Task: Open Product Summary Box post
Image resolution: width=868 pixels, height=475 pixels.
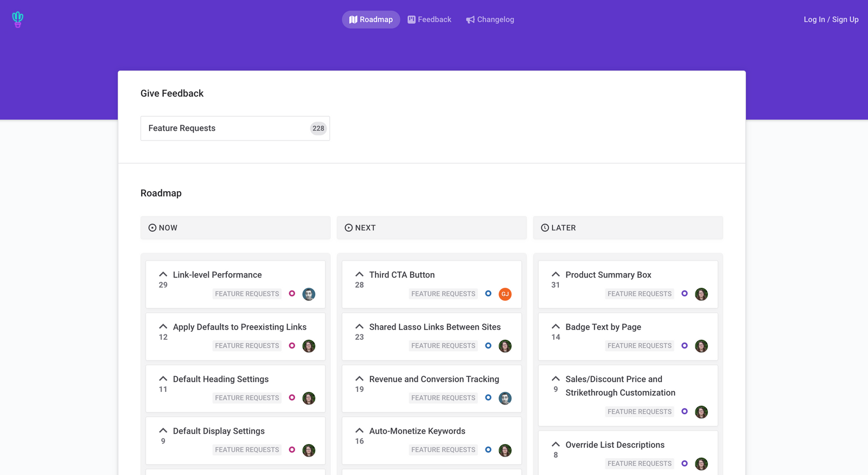Action: click(x=608, y=275)
